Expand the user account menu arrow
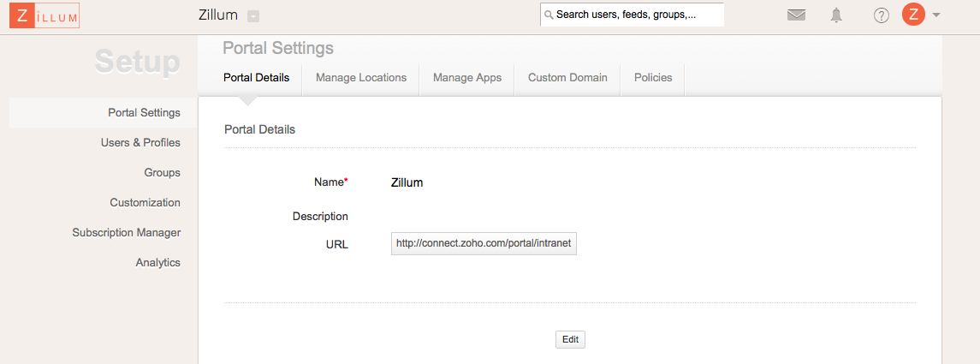Image resolution: width=980 pixels, height=364 pixels. (x=936, y=15)
